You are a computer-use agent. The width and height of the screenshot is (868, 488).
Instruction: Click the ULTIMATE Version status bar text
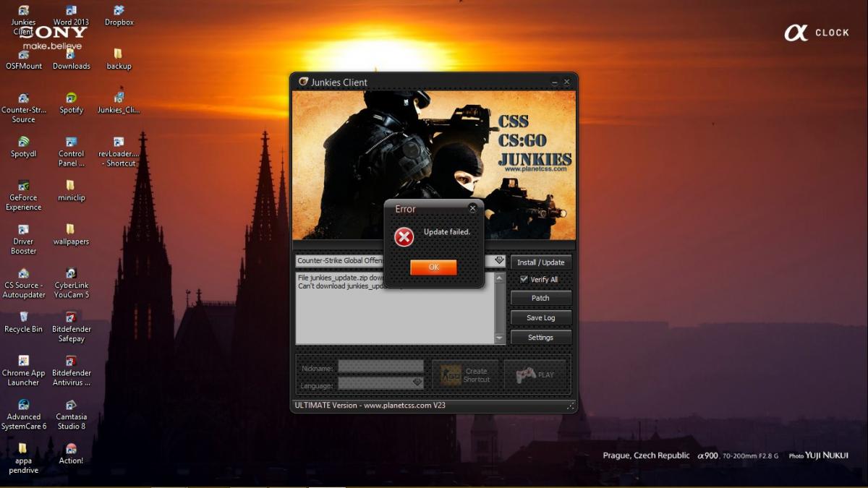tap(370, 406)
